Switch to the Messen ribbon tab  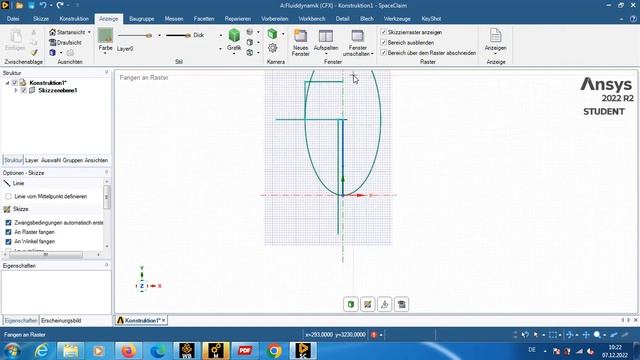click(x=174, y=19)
